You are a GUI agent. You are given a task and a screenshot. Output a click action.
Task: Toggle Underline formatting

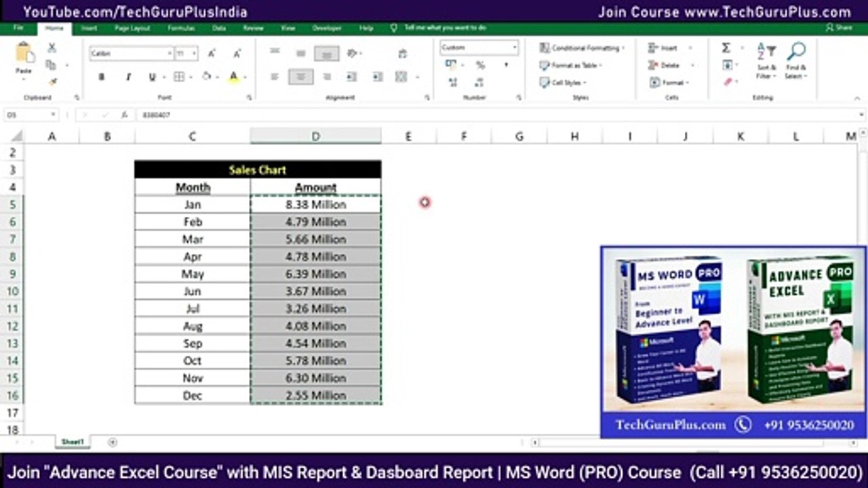[153, 77]
